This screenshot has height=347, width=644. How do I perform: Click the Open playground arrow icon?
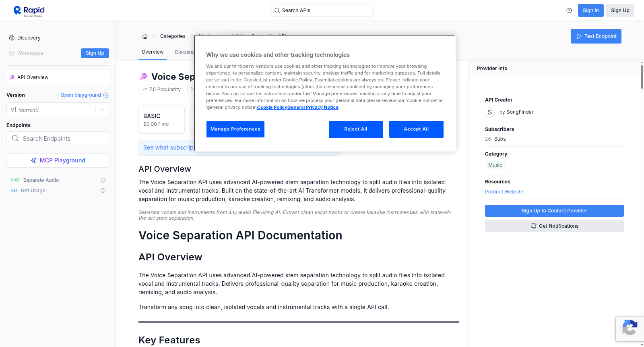[x=106, y=95]
